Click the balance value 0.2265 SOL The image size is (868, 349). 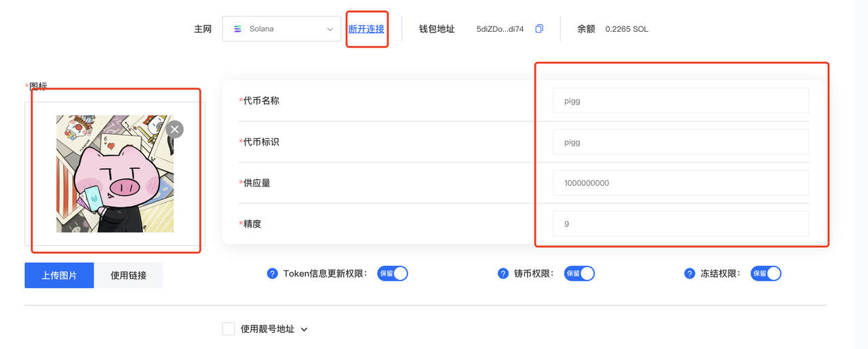[x=627, y=29]
